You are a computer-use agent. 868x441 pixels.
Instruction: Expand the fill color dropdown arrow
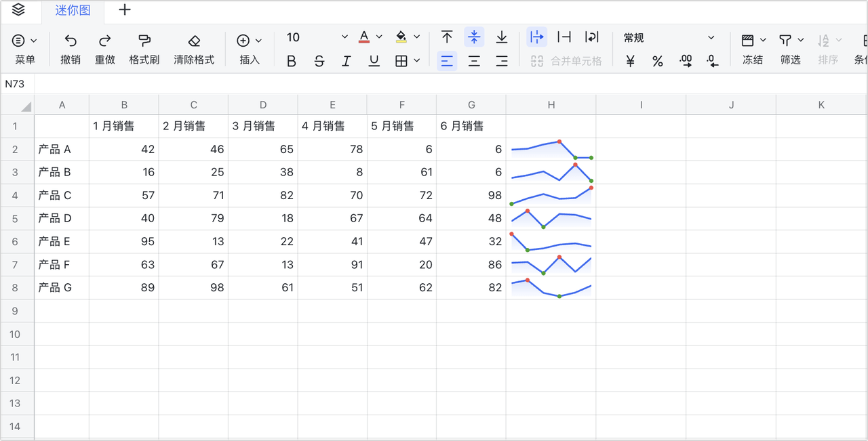416,37
